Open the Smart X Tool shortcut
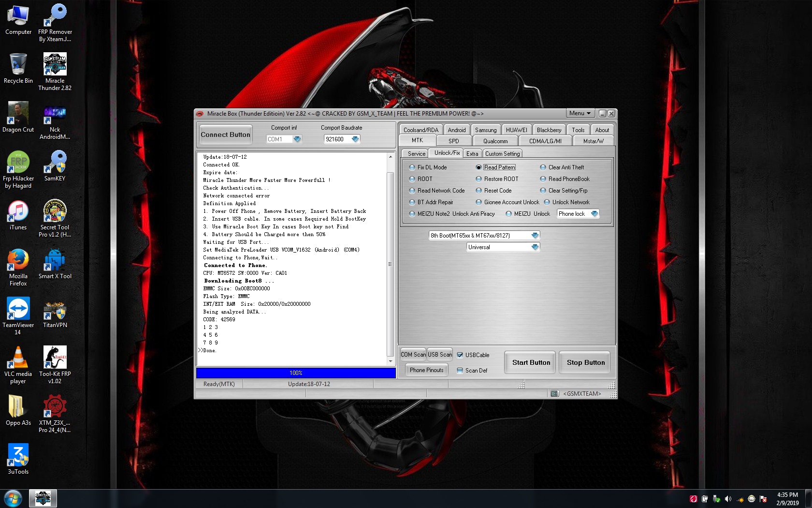Viewport: 812px width, 508px height. (x=55, y=264)
